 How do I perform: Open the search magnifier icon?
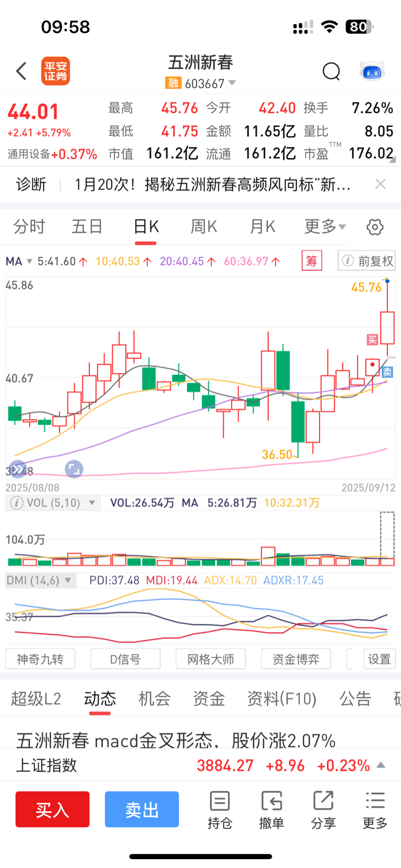(x=331, y=71)
